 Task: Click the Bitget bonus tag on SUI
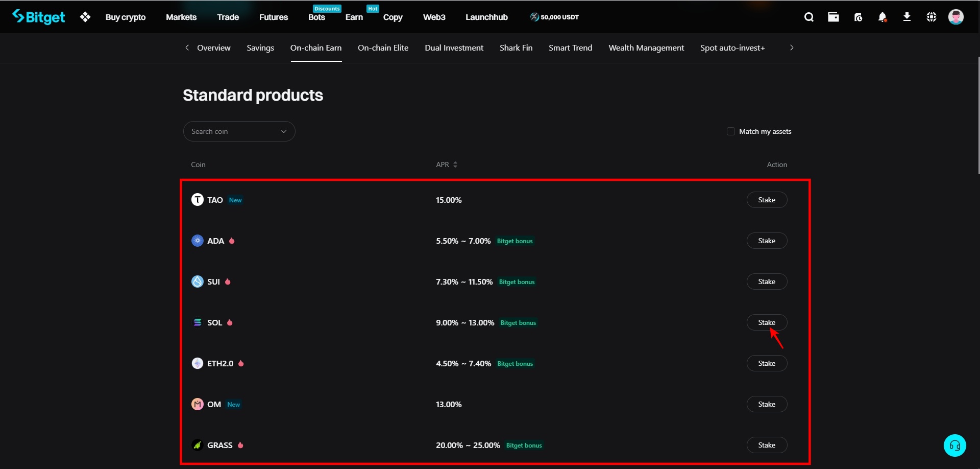click(x=517, y=282)
